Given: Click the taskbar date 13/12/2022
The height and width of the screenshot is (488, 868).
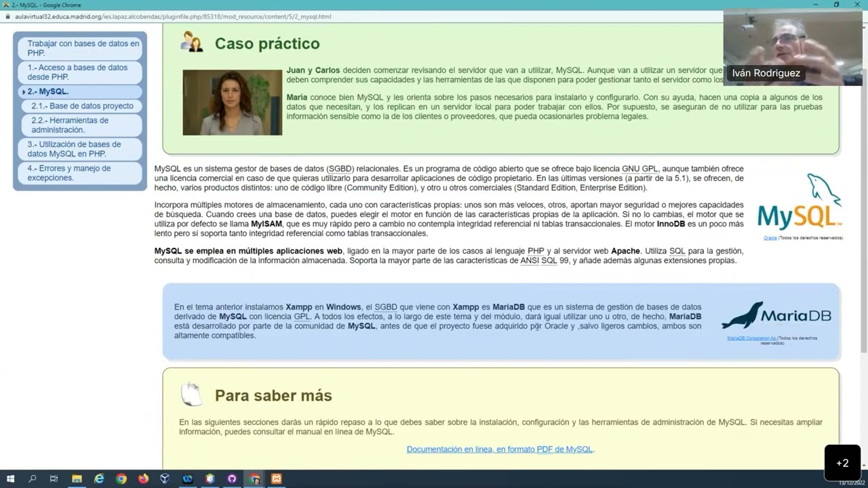Looking at the screenshot, I should coord(850,483).
